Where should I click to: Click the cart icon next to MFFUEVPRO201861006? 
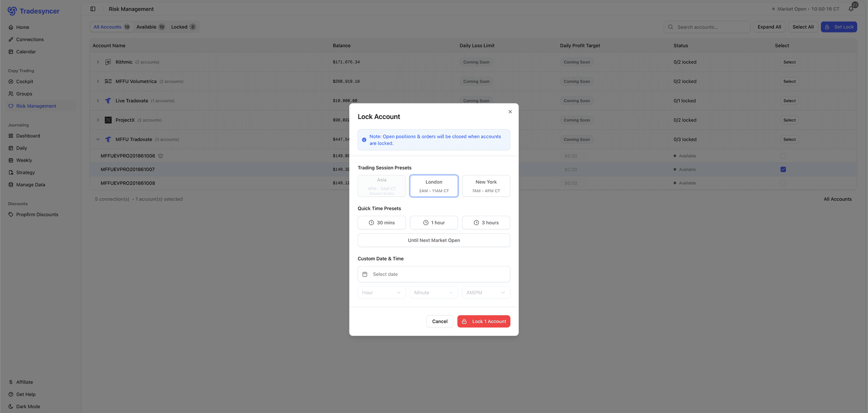(x=160, y=155)
